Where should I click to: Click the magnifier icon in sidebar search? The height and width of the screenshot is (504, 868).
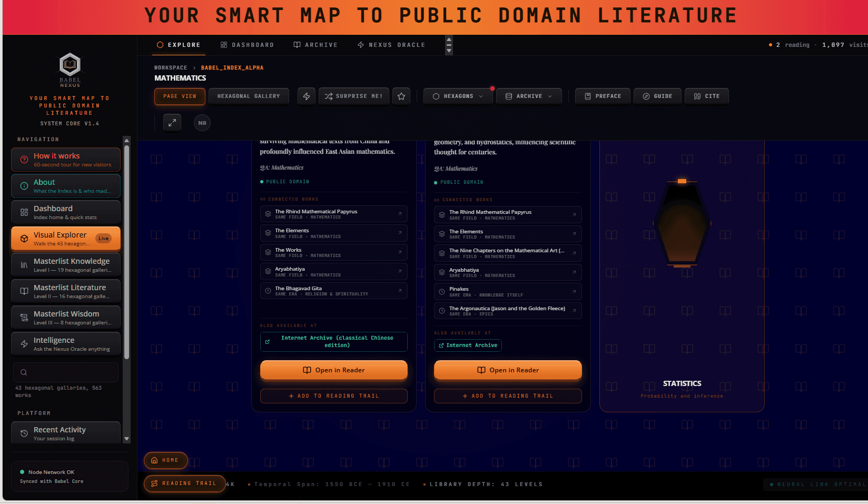24,372
